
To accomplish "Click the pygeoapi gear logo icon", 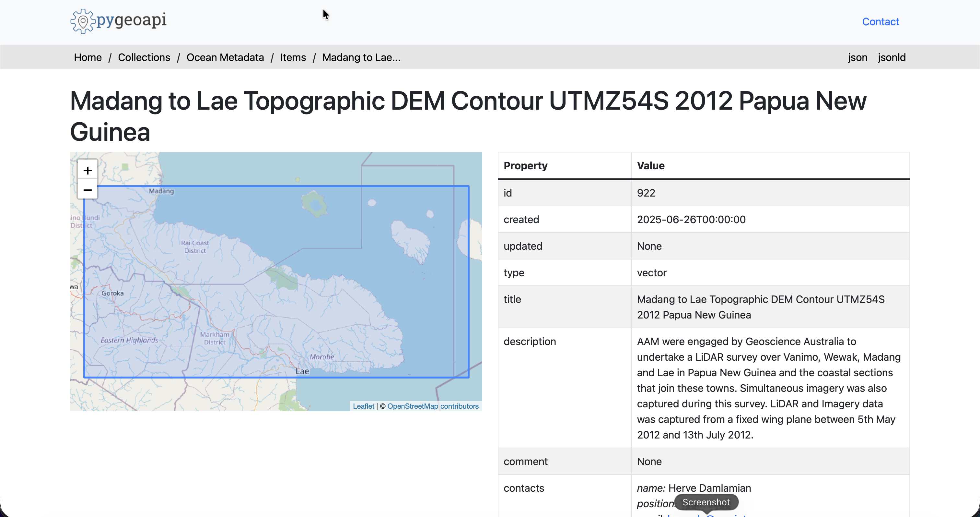I will [82, 21].
